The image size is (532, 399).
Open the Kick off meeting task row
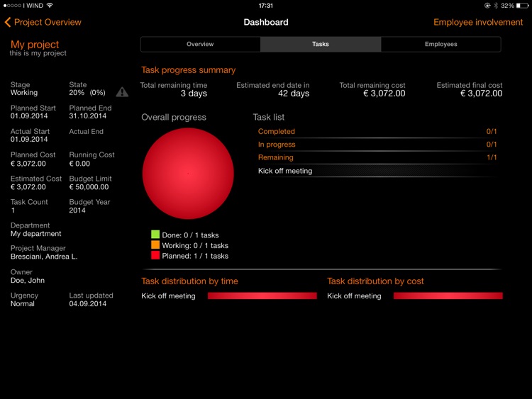tap(377, 171)
